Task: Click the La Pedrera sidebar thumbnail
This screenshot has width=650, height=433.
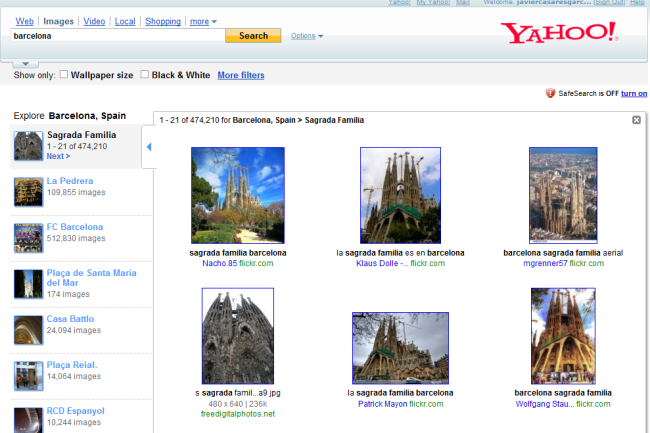Action: tap(28, 192)
